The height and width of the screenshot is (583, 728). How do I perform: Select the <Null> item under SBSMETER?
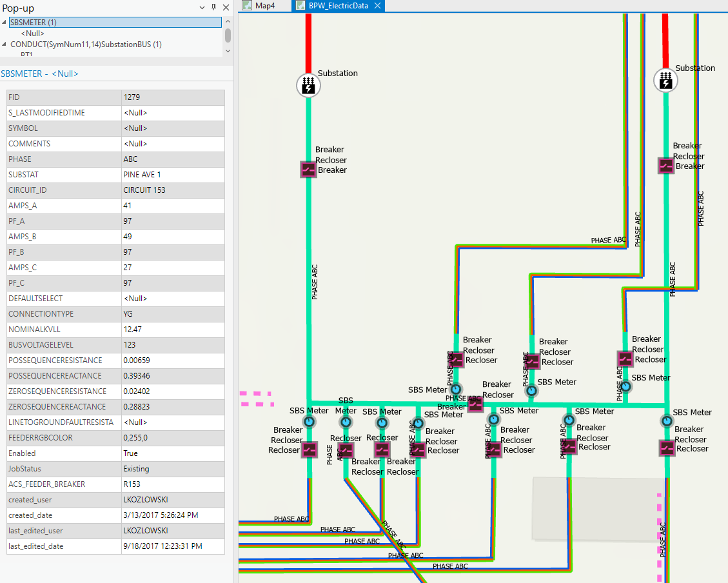pos(32,33)
